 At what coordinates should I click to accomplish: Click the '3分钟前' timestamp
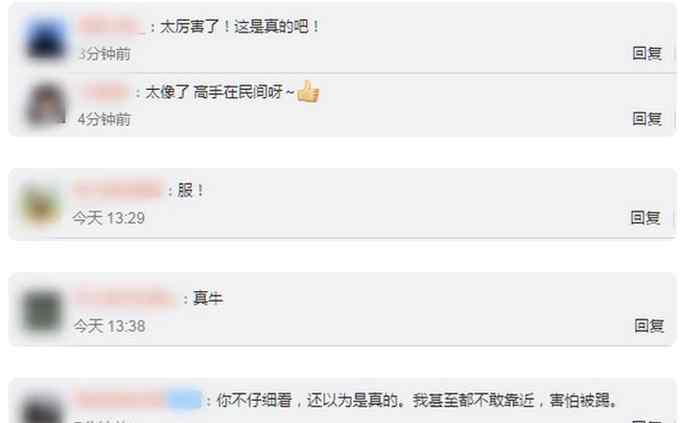pos(105,54)
